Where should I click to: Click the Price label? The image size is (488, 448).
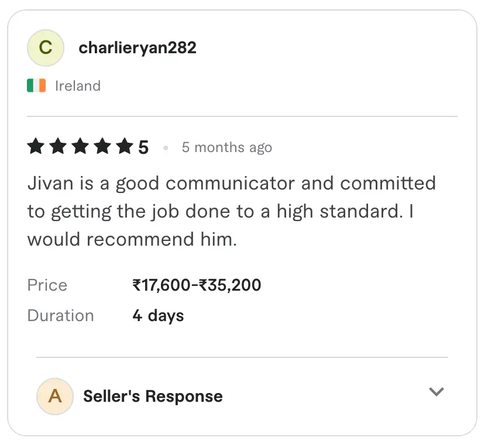click(x=47, y=285)
